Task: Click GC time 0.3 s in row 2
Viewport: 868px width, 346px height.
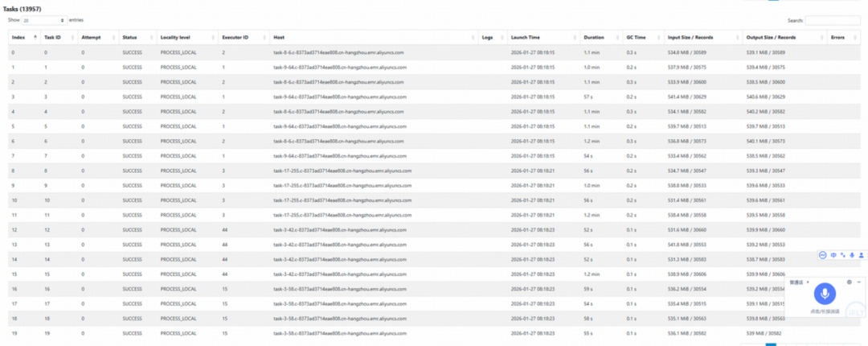Action: 631,82
